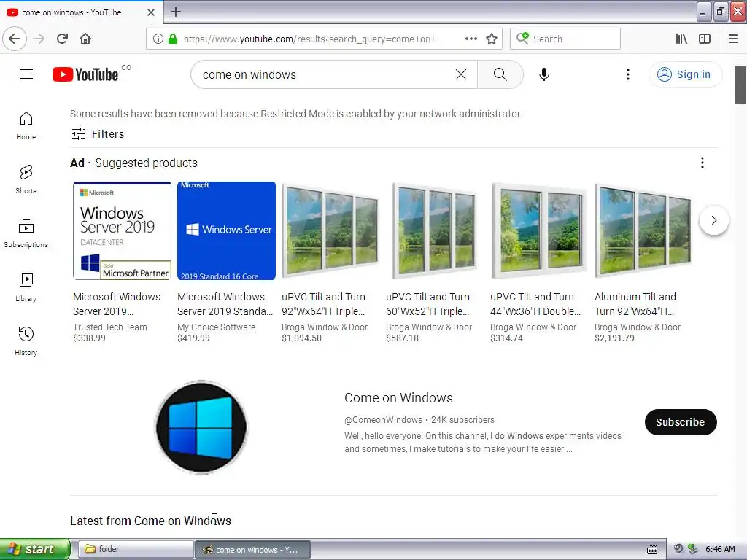The image size is (747, 560).
Task: Open the Firefox library icon
Action: tap(681, 39)
